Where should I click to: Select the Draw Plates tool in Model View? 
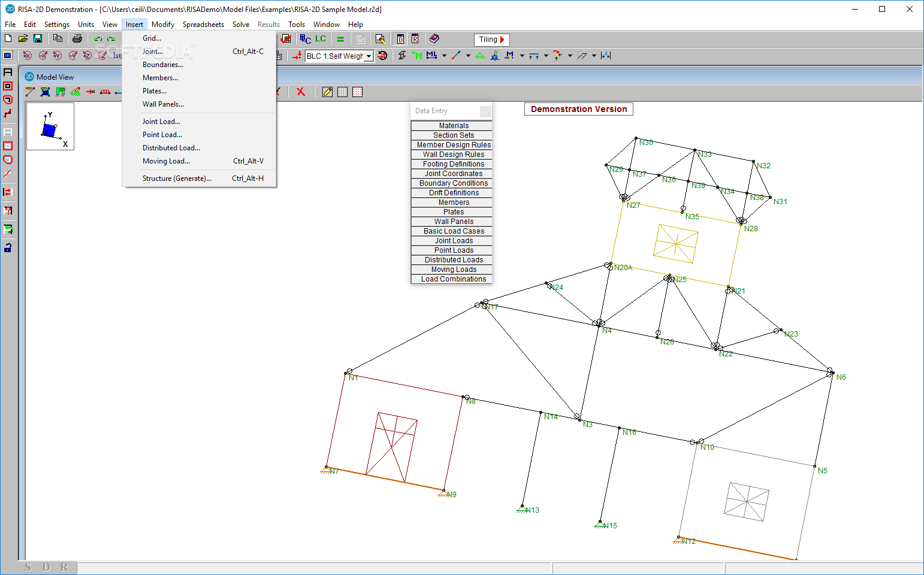click(x=45, y=92)
